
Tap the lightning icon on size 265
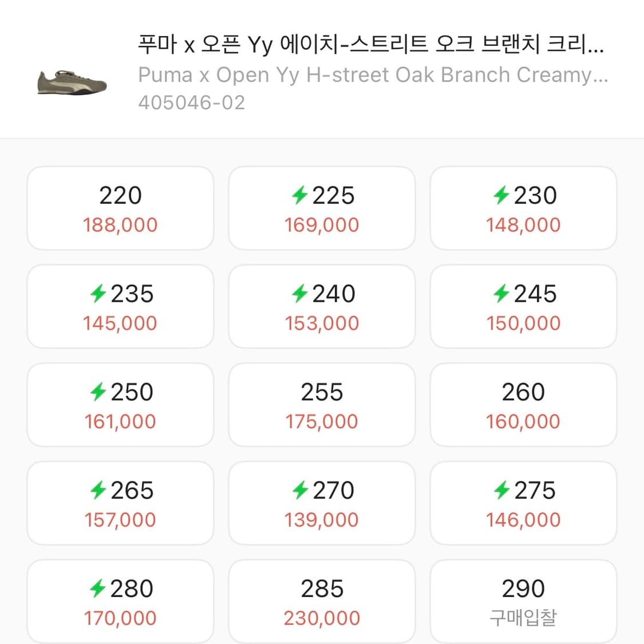click(x=98, y=491)
